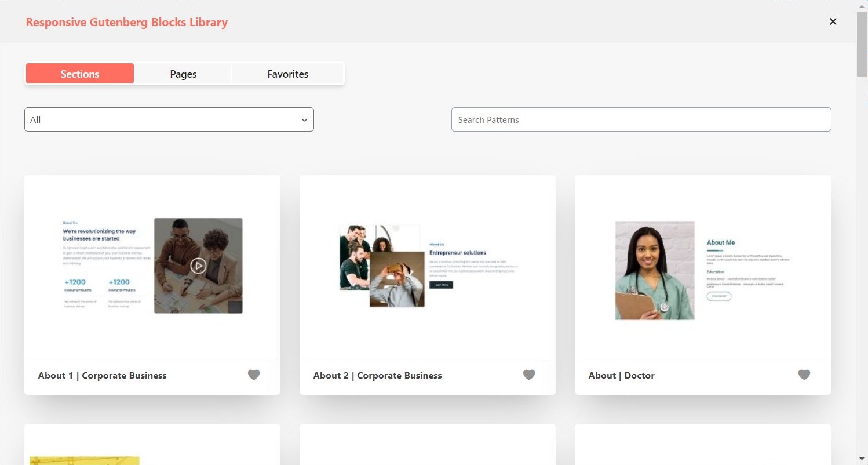Close the Blocks Library dialog
The image size is (868, 465).
pos(833,21)
